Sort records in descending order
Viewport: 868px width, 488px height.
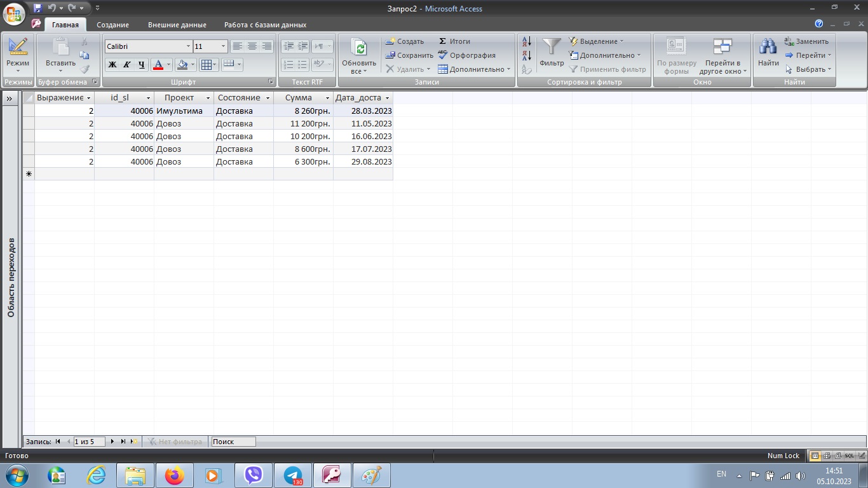tap(526, 55)
